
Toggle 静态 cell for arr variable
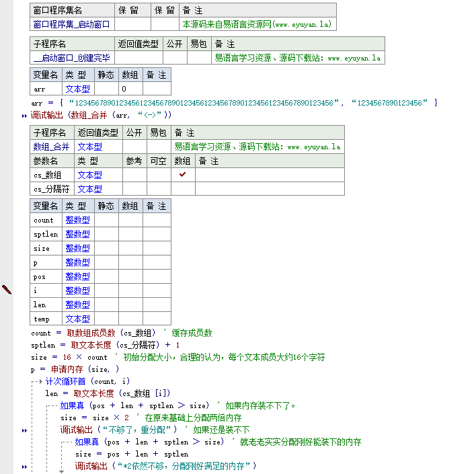(x=106, y=89)
